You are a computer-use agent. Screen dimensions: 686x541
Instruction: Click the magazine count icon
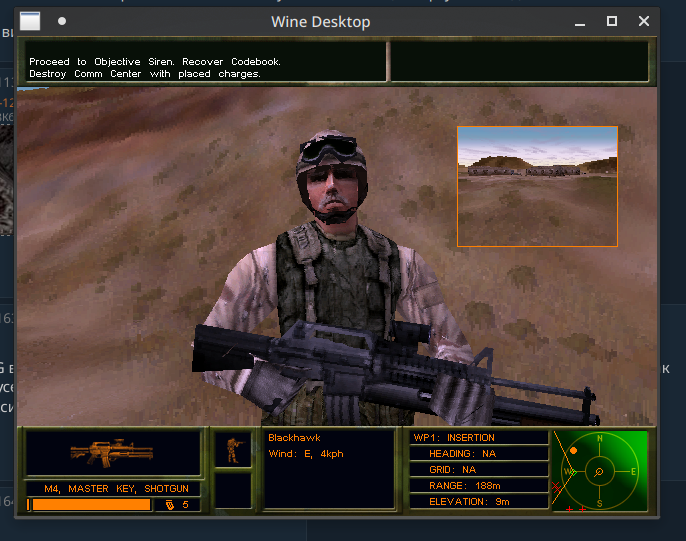coord(170,505)
